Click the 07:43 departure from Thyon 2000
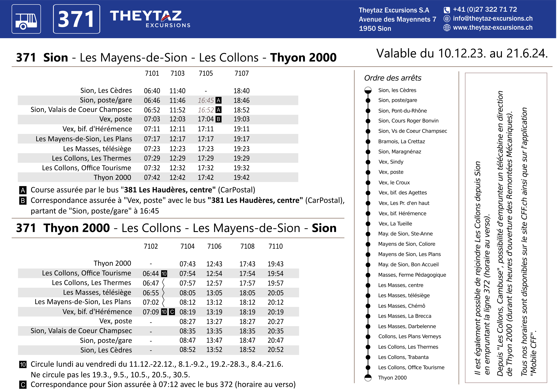557x392 pixels. tap(188, 264)
